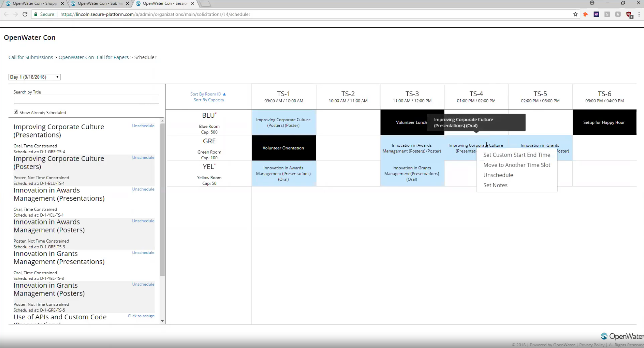Select the Volunteer Orientation block
644x348 pixels.
[x=284, y=148]
